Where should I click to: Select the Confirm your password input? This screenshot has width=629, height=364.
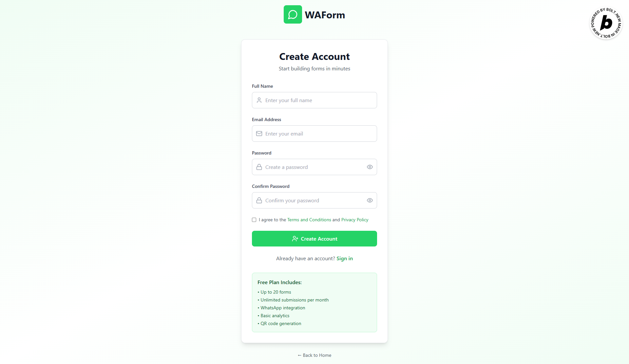click(x=314, y=200)
